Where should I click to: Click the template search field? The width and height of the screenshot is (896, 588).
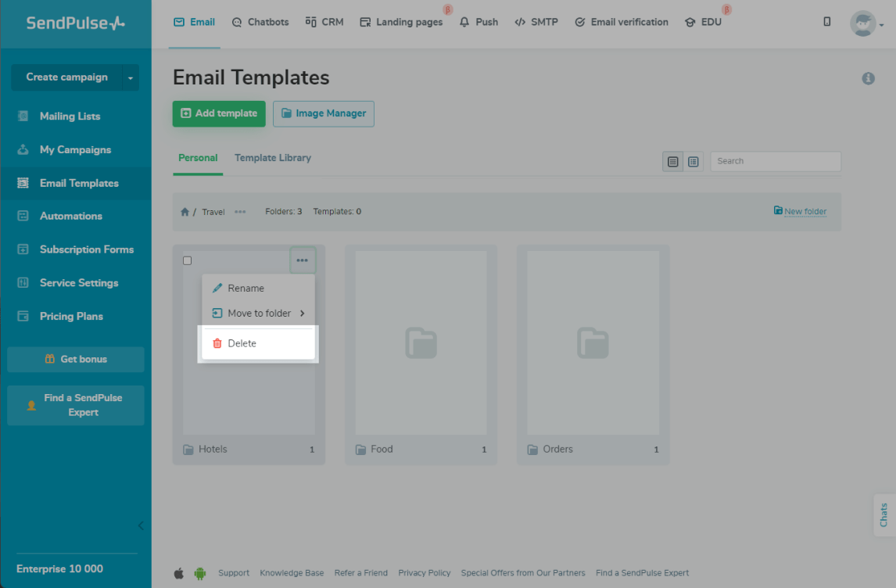tap(775, 161)
